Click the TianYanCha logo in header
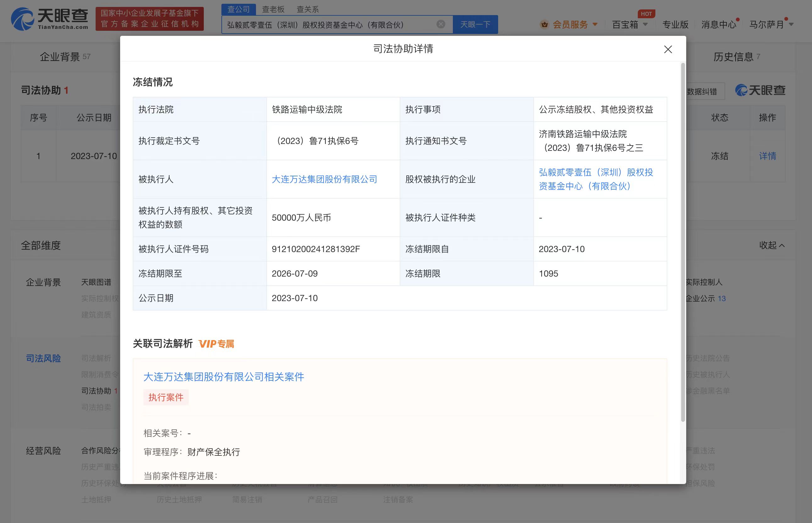Viewport: 812px width, 523px height. [50, 19]
